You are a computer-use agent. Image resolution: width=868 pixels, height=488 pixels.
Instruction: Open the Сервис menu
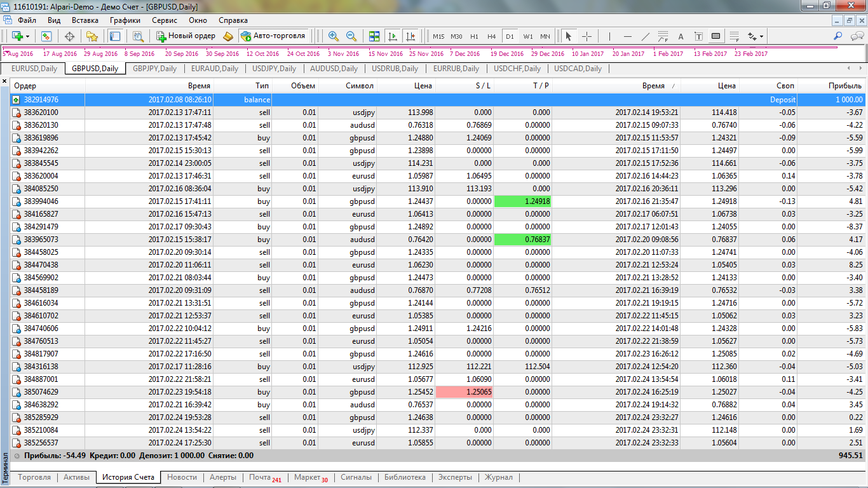point(165,20)
